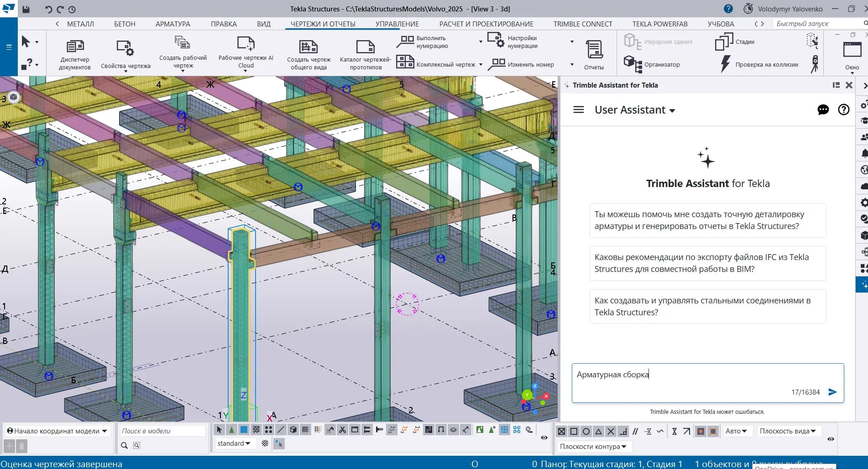
Task: Toggle snap to circle center points
Action: click(x=586, y=431)
